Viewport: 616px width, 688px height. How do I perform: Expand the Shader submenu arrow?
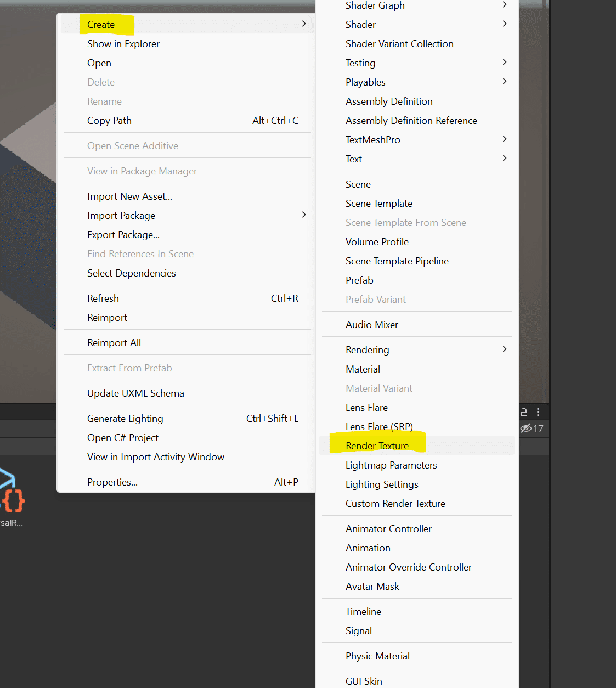coord(505,24)
